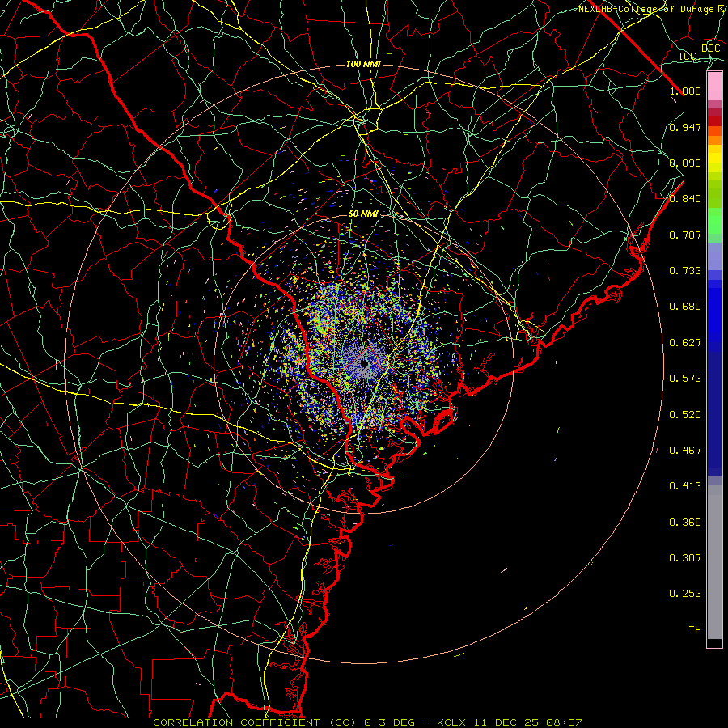Click the black radar site dot at center
Viewport: 728px width, 728px height.
tap(365, 363)
